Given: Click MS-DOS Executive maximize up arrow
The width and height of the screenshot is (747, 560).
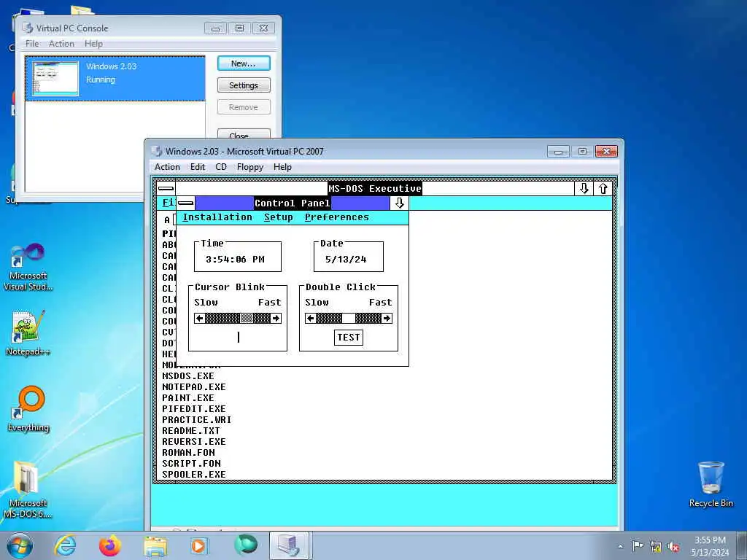Looking at the screenshot, I should [x=603, y=189].
